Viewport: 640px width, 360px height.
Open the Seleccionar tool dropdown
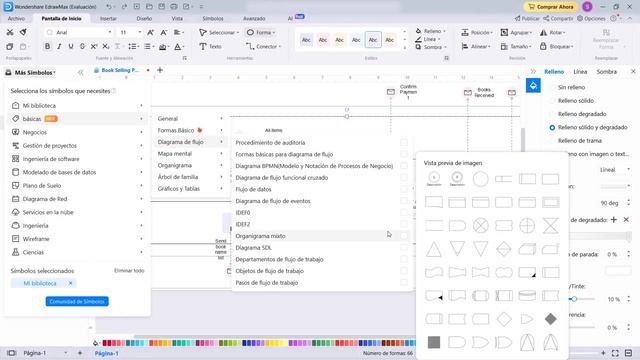click(219, 32)
